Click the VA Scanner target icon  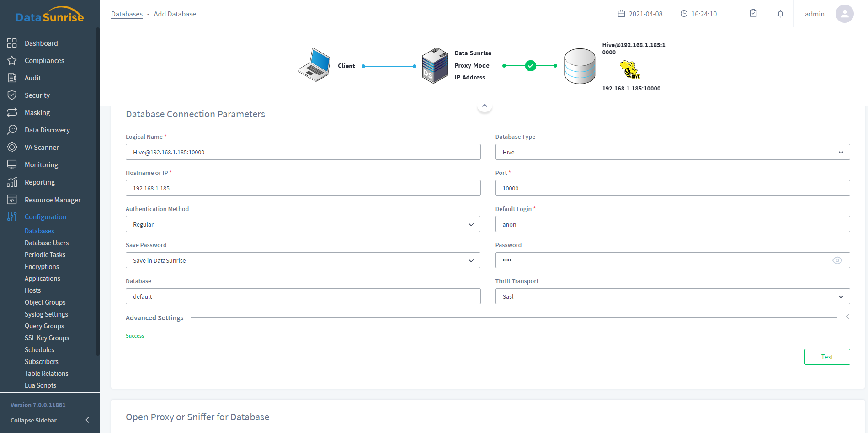pos(12,147)
